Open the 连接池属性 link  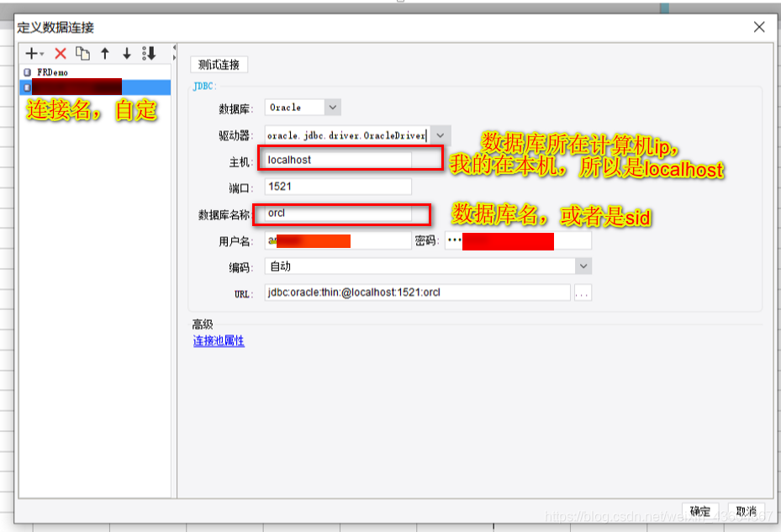[217, 341]
